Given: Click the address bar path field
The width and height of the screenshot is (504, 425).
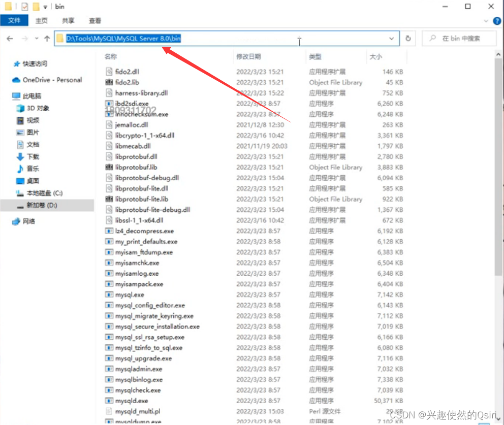Looking at the screenshot, I should (x=227, y=39).
